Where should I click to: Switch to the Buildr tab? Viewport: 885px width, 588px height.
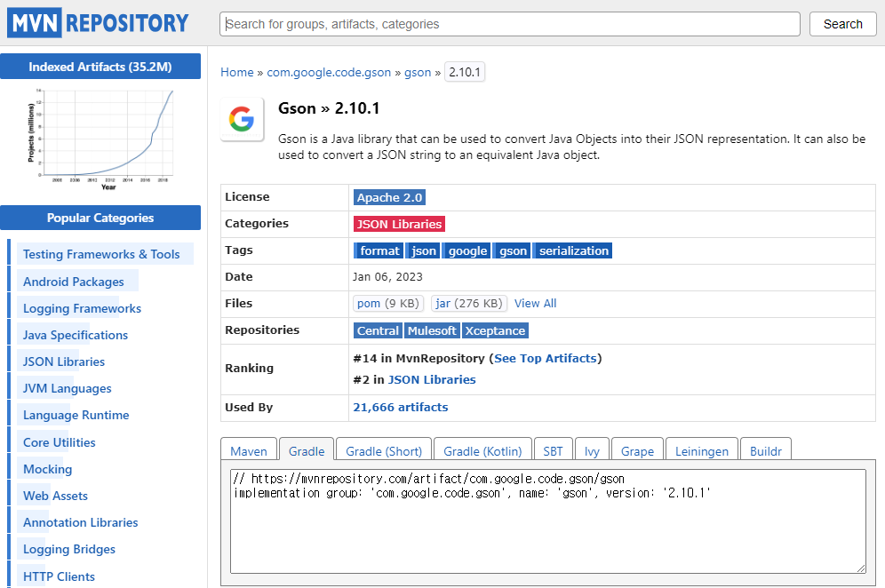pos(765,451)
